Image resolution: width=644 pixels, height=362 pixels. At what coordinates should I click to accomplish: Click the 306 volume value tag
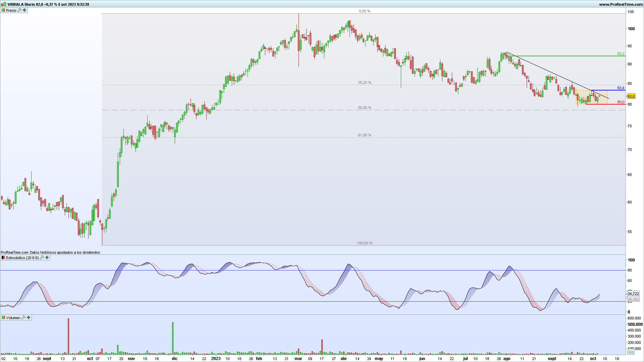point(631,352)
